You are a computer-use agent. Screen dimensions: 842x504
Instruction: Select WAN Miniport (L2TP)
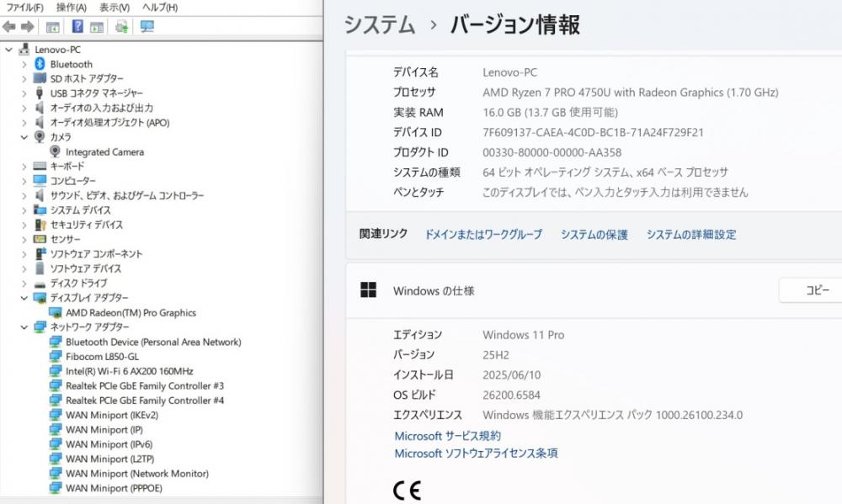tap(110, 459)
